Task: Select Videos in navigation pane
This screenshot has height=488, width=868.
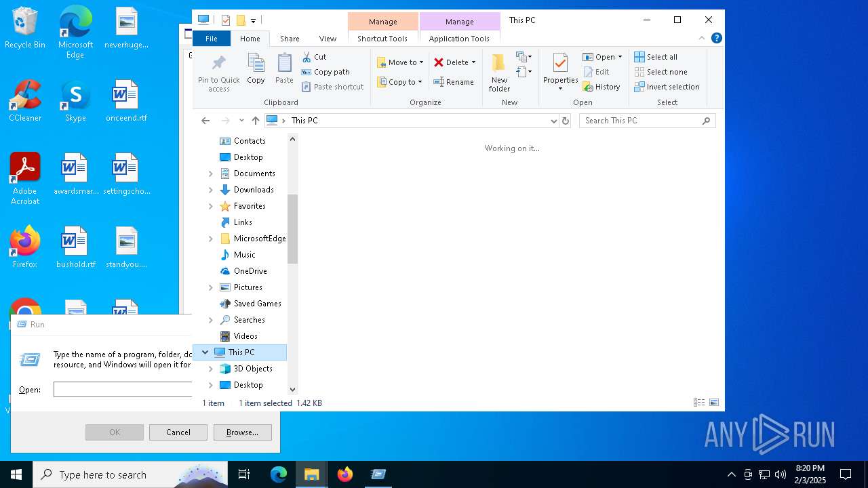Action: click(x=245, y=336)
